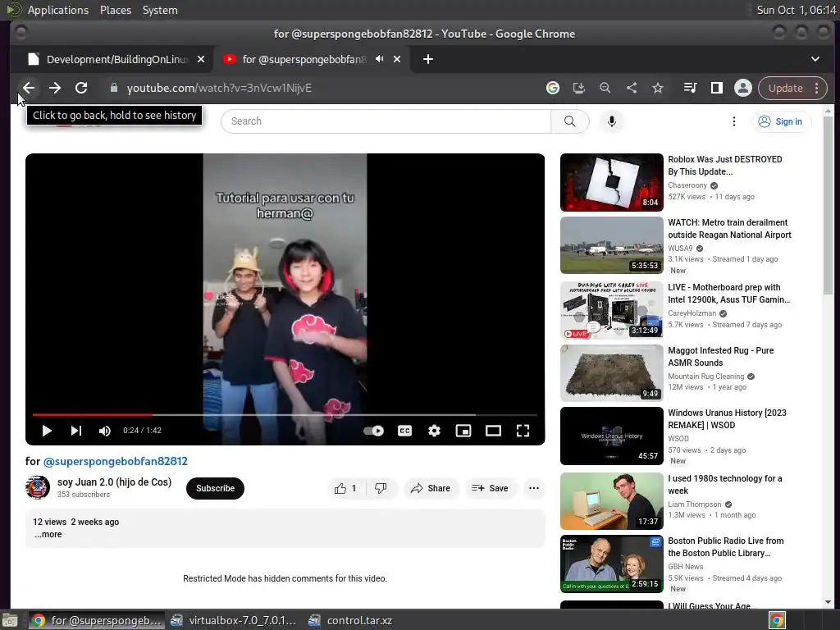This screenshot has height=630, width=840.
Task: Open LIVE Motherboard prep video thumbnail
Action: (x=612, y=309)
